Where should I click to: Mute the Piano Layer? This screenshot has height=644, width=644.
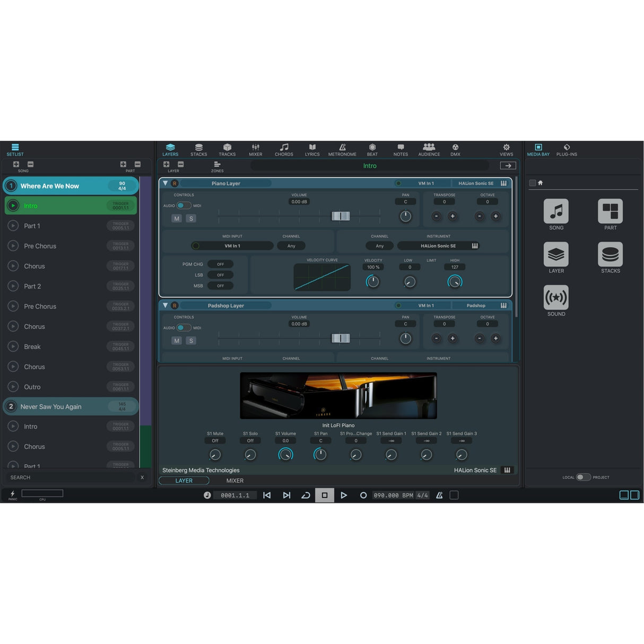[x=177, y=218]
